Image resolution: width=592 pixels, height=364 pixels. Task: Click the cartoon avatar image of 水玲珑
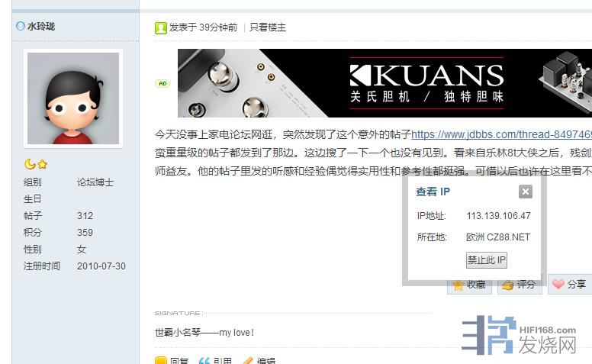coord(73,98)
